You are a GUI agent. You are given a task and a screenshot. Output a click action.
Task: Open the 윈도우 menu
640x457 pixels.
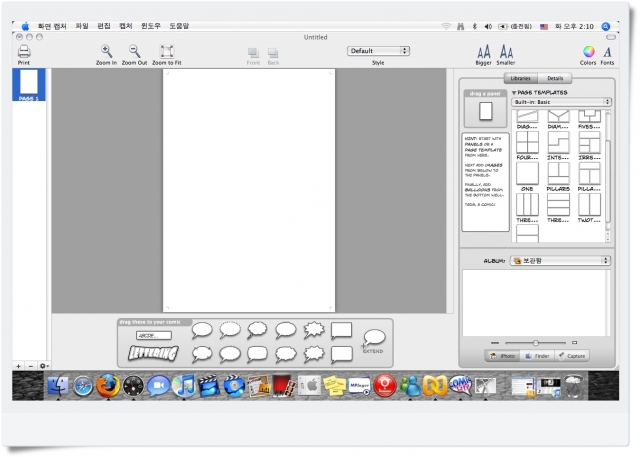coord(151,26)
